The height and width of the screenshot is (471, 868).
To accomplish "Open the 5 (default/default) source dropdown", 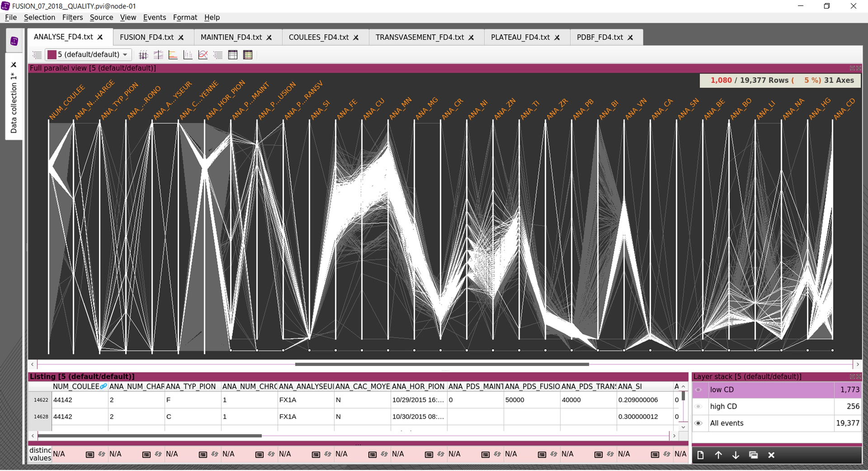I will 89,55.
